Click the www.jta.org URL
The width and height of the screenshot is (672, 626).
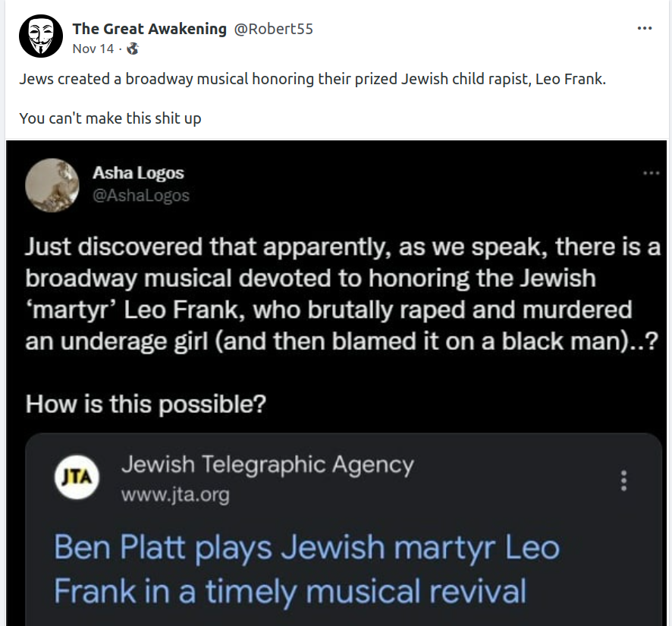(x=175, y=495)
